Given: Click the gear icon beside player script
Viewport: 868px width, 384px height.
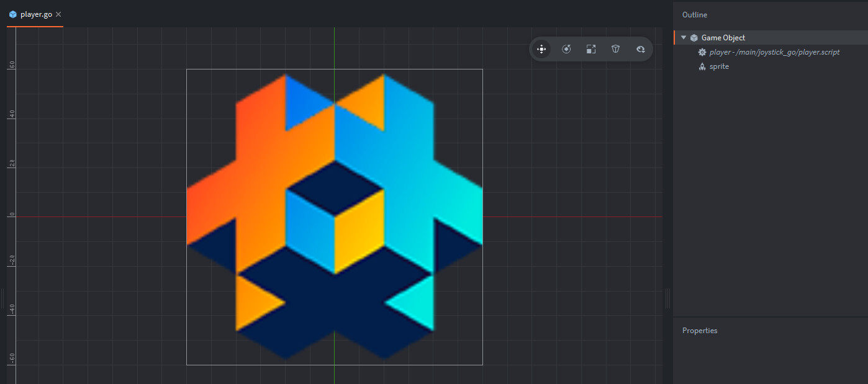Looking at the screenshot, I should click(x=702, y=52).
